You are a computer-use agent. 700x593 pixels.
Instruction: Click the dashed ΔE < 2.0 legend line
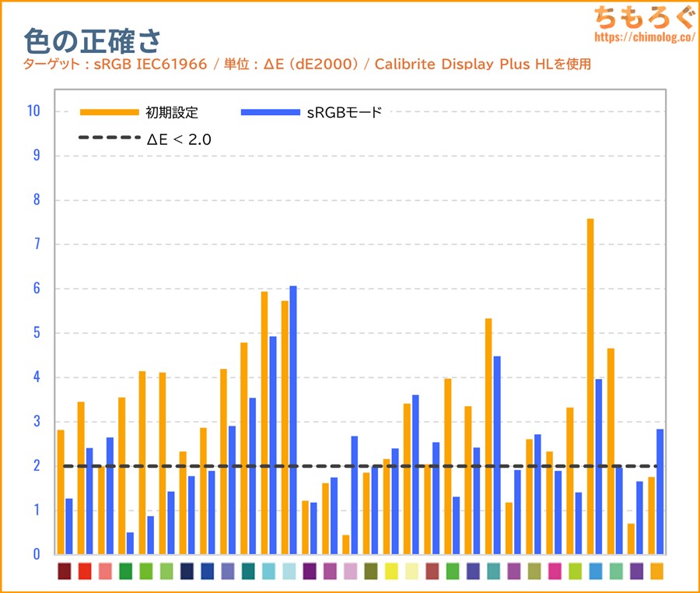[x=109, y=139]
